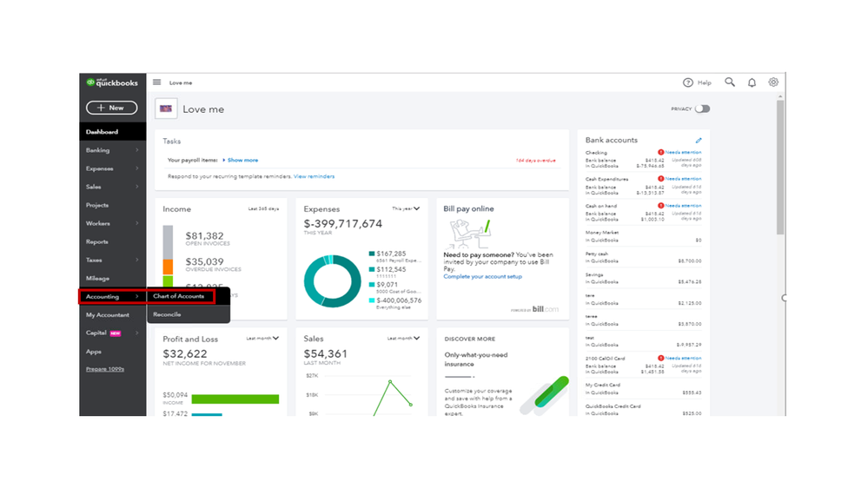Click the Expenses donut chart

click(x=332, y=281)
